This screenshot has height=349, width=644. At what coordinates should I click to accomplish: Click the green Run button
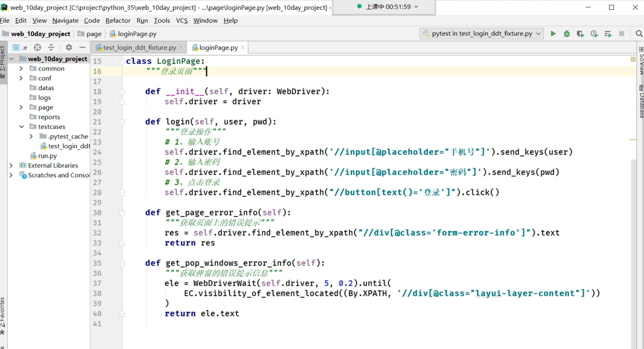coord(553,34)
